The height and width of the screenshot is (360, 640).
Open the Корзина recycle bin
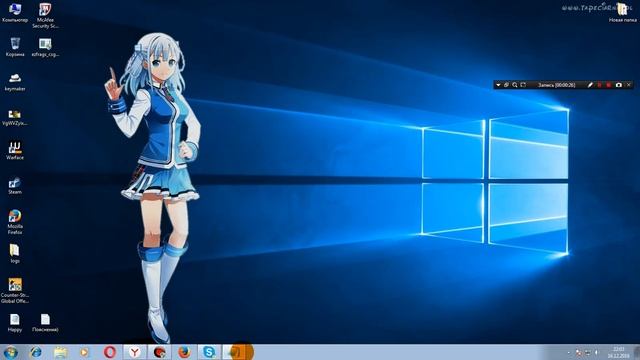(15, 47)
